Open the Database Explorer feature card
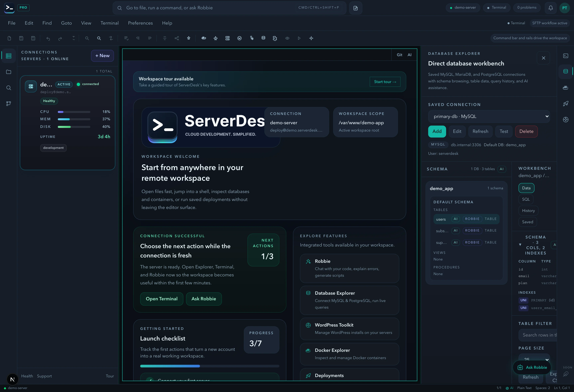Image resolution: width=574 pixels, height=392 pixels. (349, 300)
